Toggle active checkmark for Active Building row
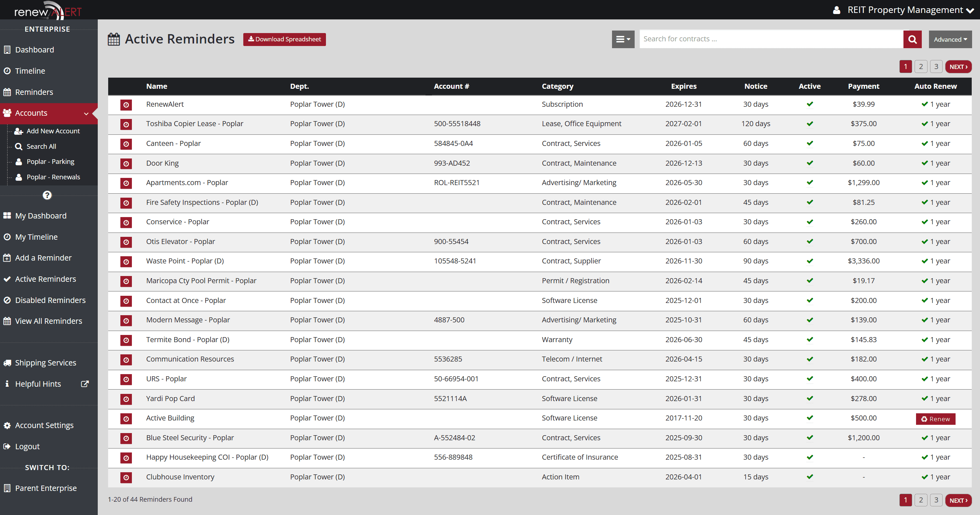This screenshot has width=980, height=515. coord(810,418)
